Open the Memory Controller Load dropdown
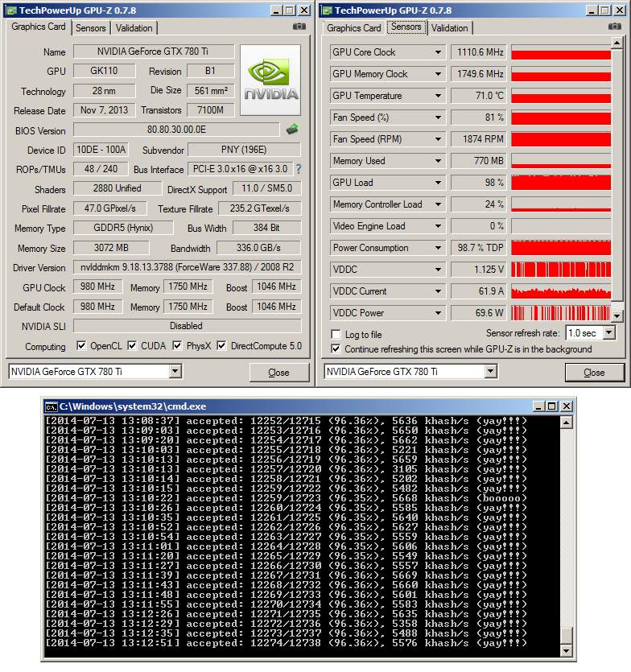 click(x=438, y=204)
